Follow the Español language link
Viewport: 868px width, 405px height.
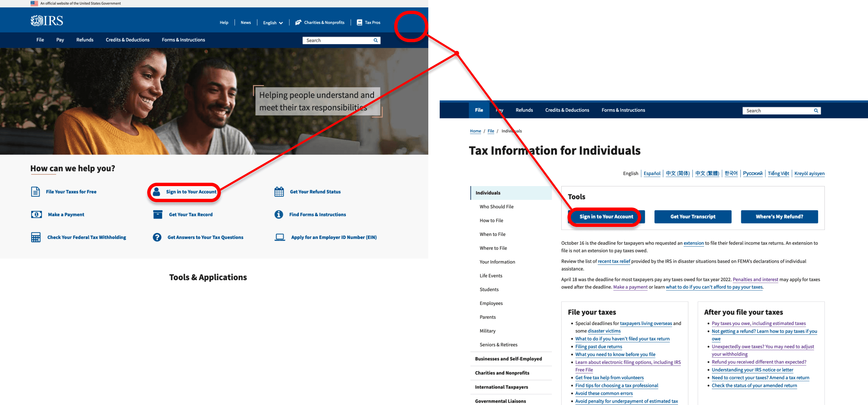[x=652, y=173]
